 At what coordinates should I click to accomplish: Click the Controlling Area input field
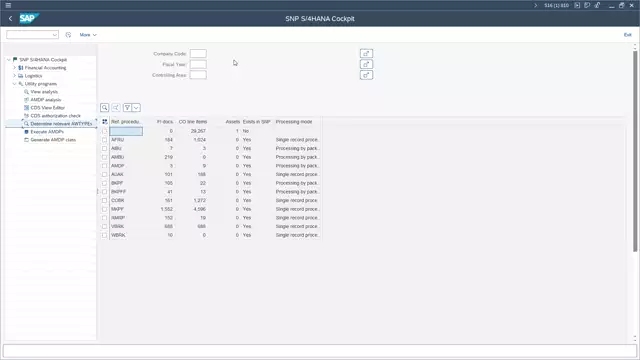(198, 75)
